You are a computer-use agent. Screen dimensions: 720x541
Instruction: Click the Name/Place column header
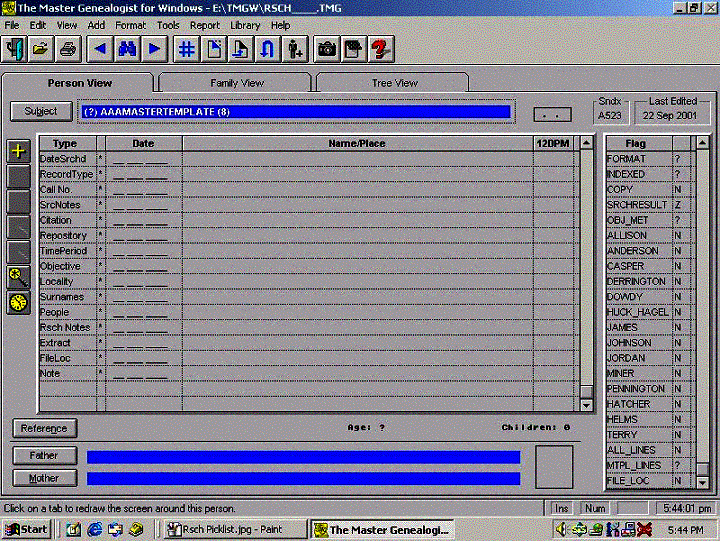357,143
